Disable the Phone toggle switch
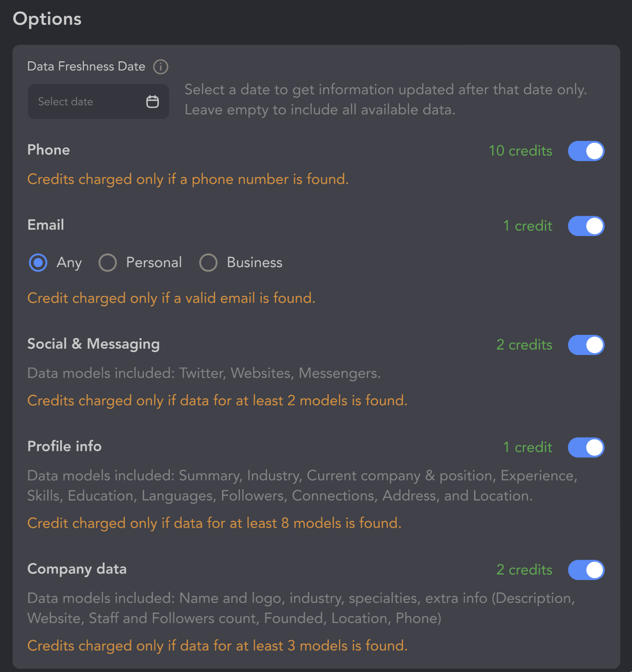This screenshot has width=632, height=672. [x=586, y=151]
